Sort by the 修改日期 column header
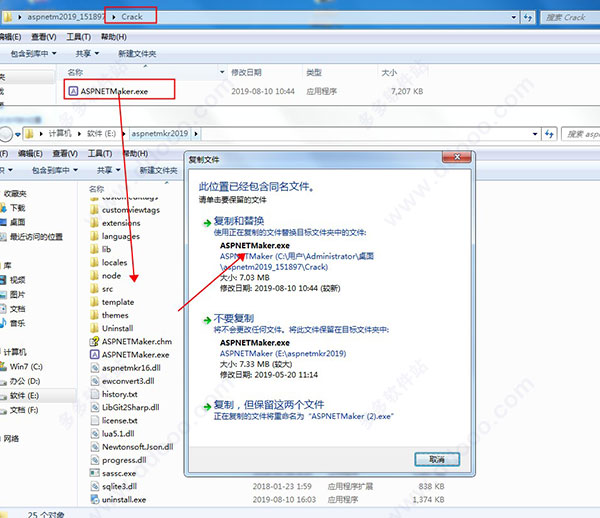The width and height of the screenshot is (600, 518). (246, 72)
